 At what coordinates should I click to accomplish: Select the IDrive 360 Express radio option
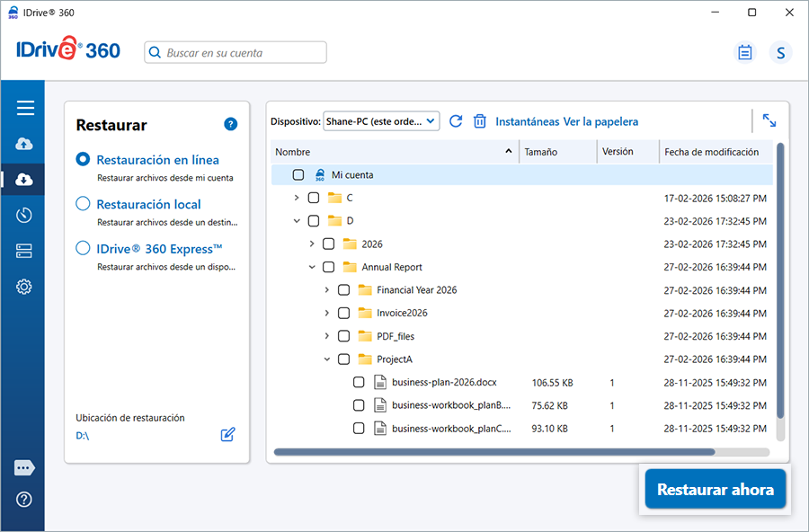coord(84,249)
